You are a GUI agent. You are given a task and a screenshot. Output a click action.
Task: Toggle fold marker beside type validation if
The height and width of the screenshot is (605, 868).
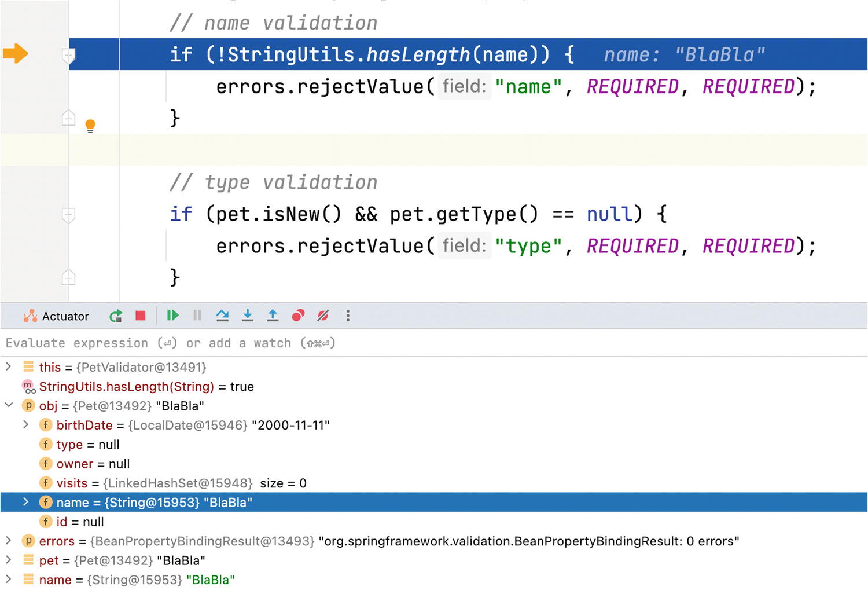68,215
